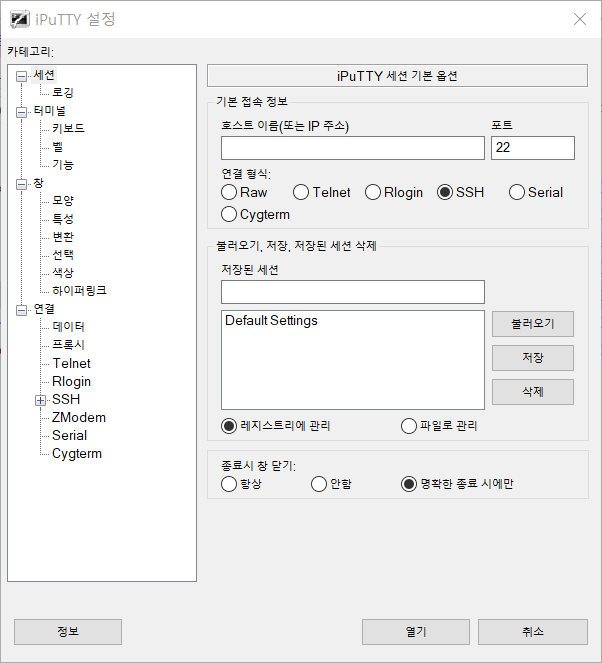This screenshot has height=663, width=602.
Task: Click the 저장된 세션 name field
Action: tap(353, 292)
